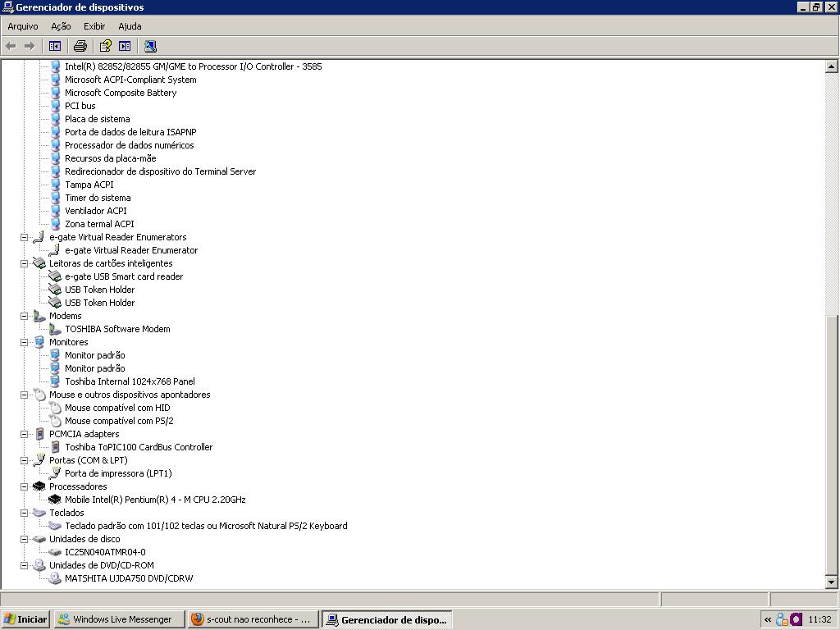840x630 pixels.
Task: Click the 11:32 clock in the tray
Action: coord(819,619)
